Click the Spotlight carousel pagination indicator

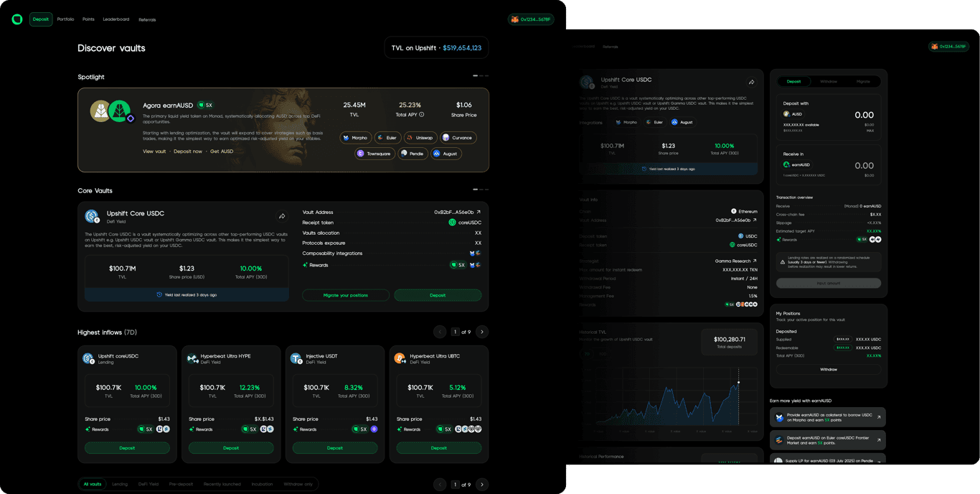pos(480,75)
